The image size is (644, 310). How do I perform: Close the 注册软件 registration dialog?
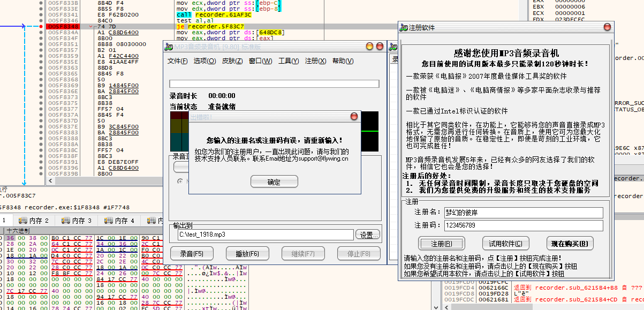coord(607,27)
